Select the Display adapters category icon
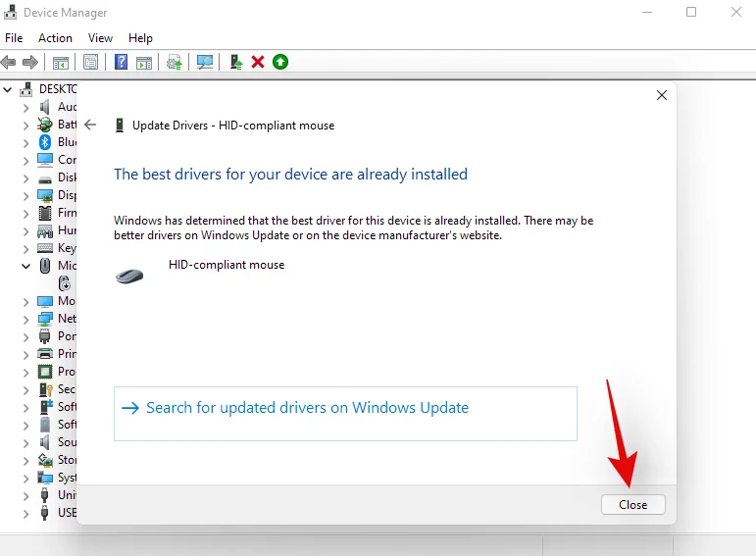Viewport: 756px width, 556px height. pyautogui.click(x=45, y=195)
